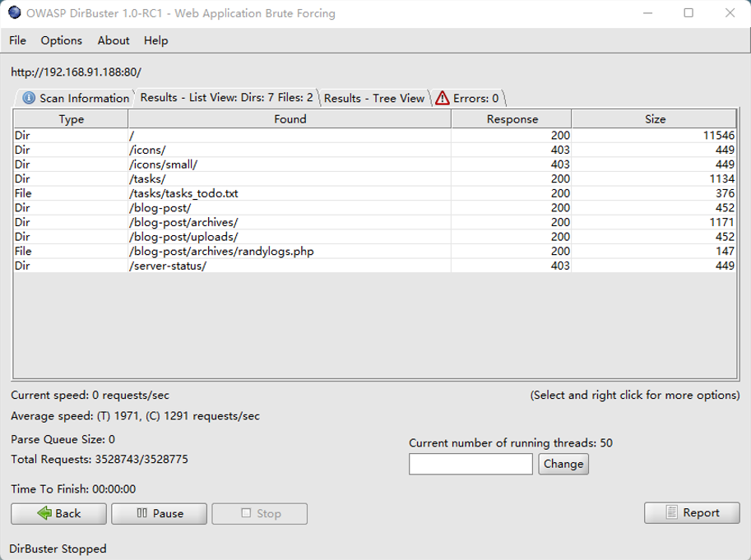
Task: Switch to Results - Tree View tab
Action: click(374, 98)
